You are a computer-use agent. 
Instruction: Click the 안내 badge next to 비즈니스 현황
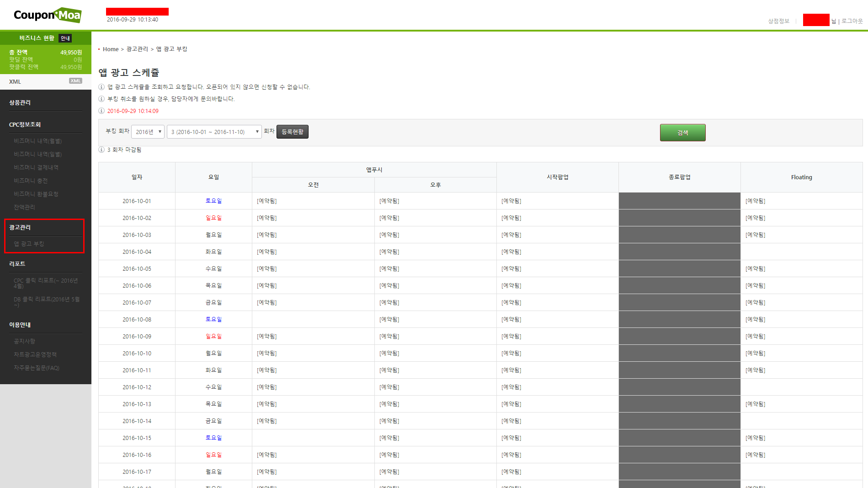coord(65,38)
